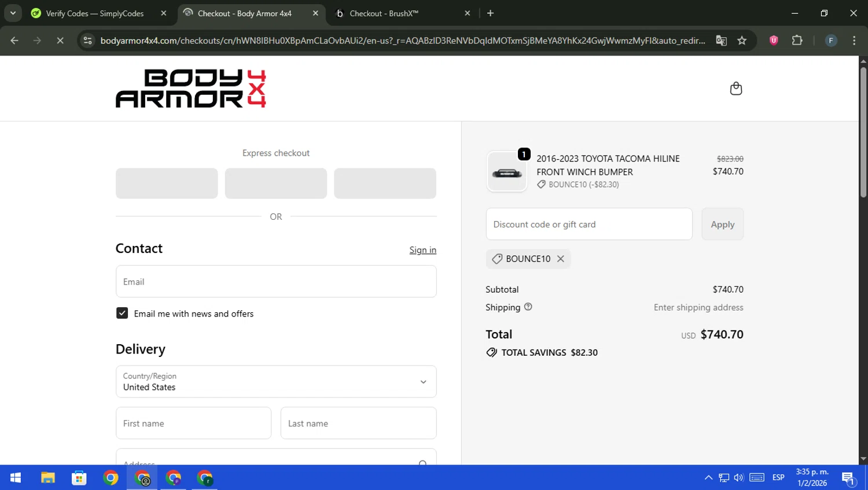Screen dimensions: 868x490
Task: Remove the BOUNCE10 discount code chip
Action: coord(560,259)
